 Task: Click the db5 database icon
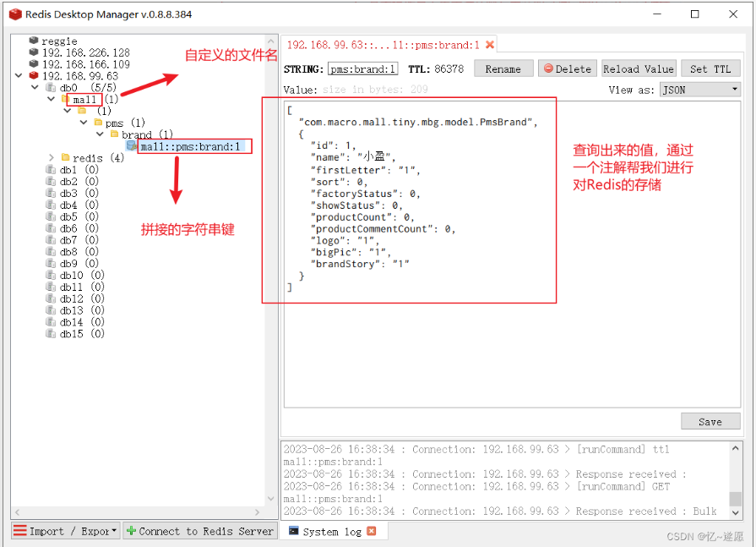[x=51, y=216]
